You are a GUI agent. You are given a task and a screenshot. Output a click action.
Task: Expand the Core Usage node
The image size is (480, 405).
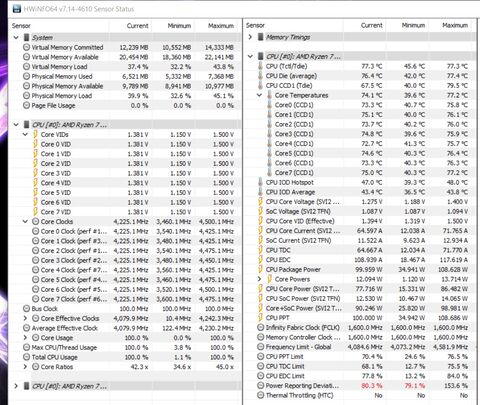click(x=25, y=338)
